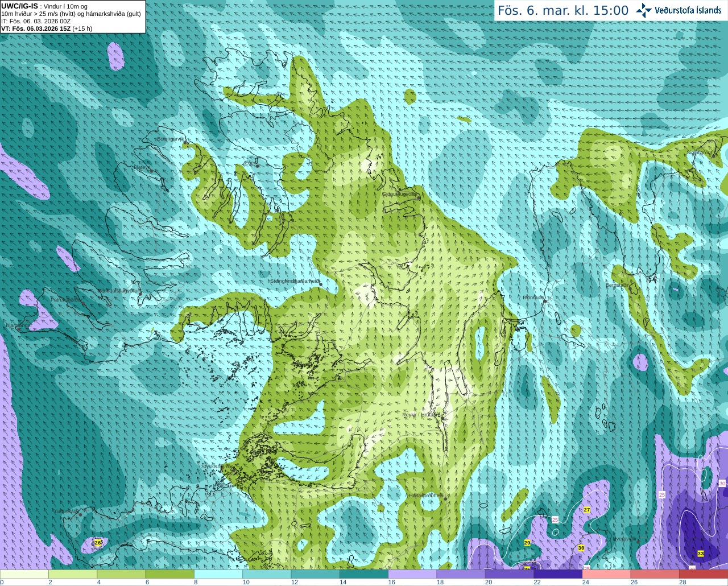Viewport: 728px width, 586px height.
Task: Click the Veðurstofa Íslands logo
Action: tap(679, 10)
